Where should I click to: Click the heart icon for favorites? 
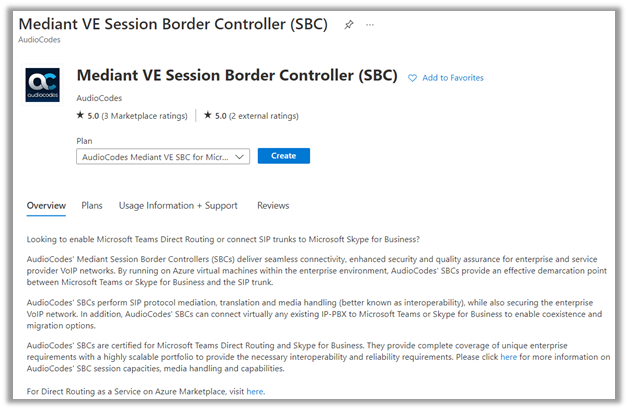click(x=412, y=78)
